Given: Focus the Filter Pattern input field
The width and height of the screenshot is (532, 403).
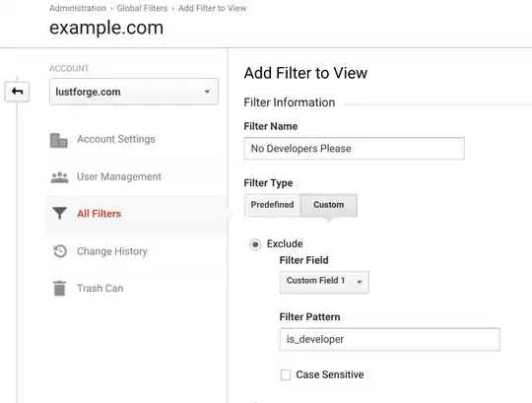Looking at the screenshot, I should 390,339.
